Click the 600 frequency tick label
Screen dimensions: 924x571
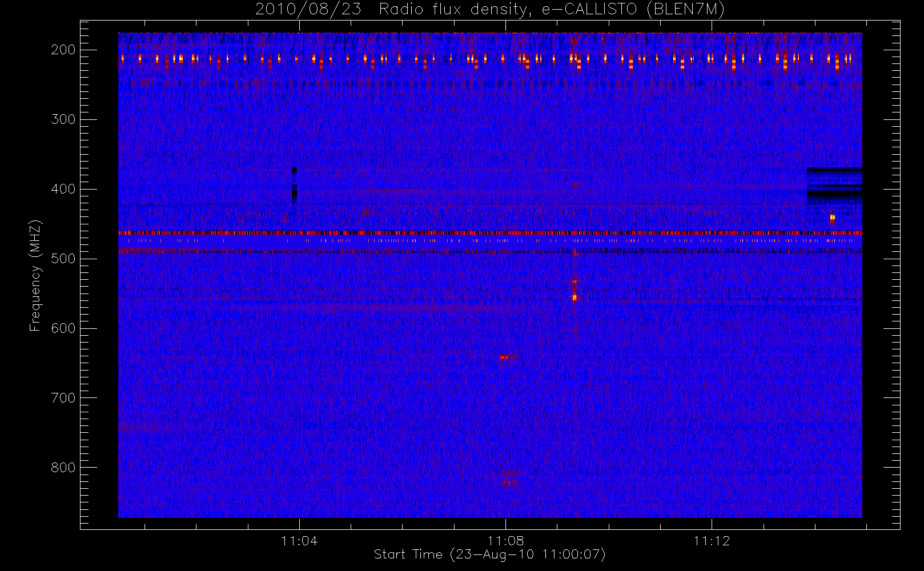pyautogui.click(x=63, y=328)
